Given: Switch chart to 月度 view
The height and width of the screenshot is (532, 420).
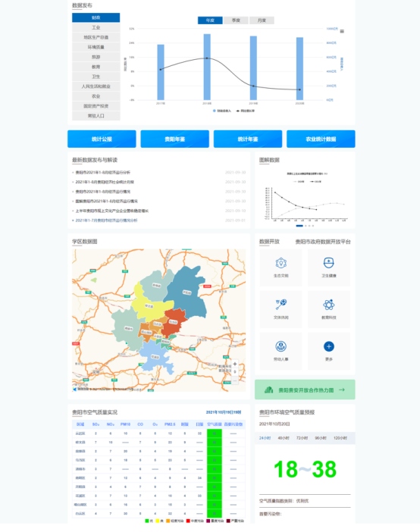Looking at the screenshot, I should click(262, 20).
